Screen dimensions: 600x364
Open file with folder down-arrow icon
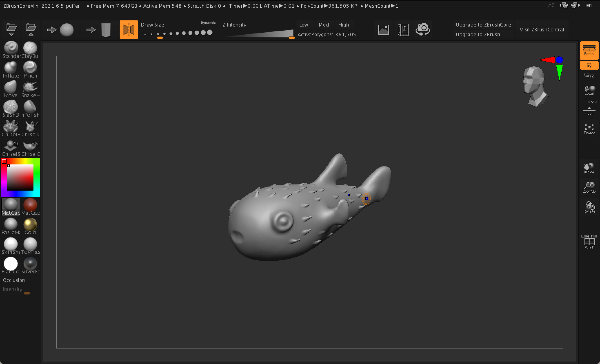coord(11,29)
